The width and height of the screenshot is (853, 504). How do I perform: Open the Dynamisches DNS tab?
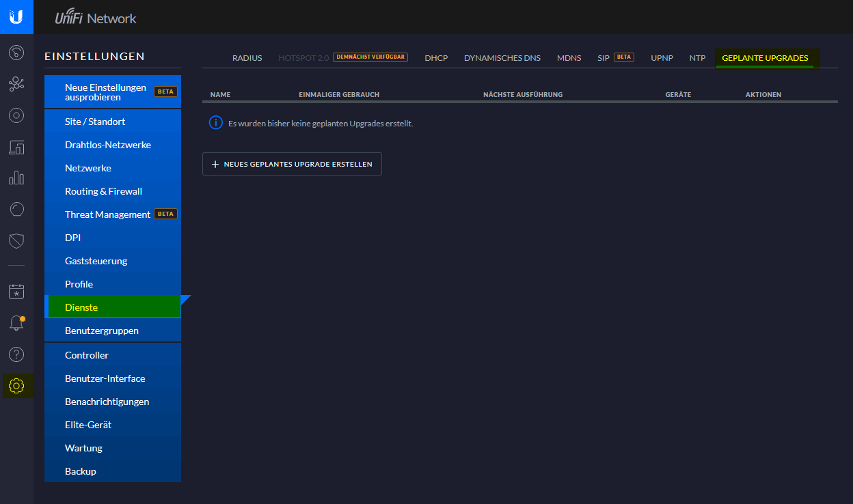coord(502,58)
